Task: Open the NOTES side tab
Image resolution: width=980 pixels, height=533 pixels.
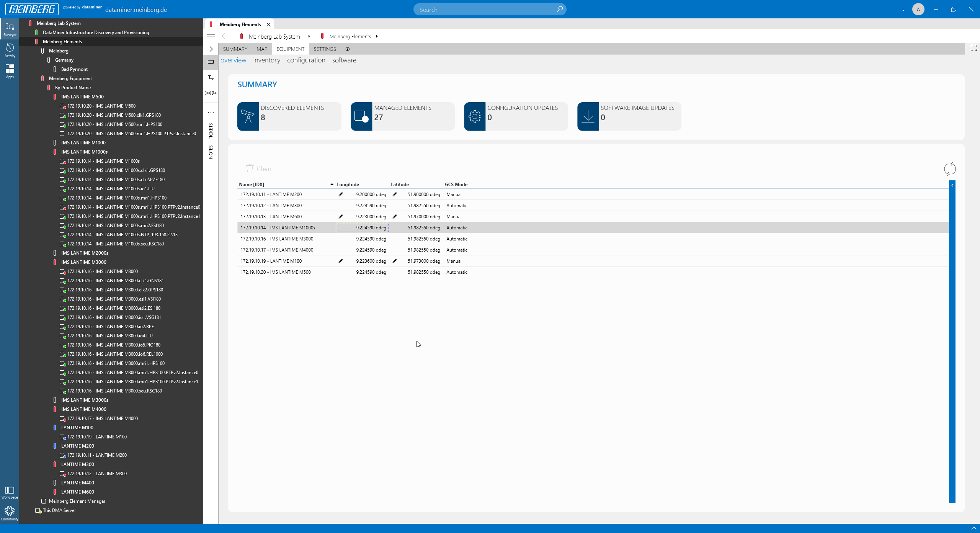Action: click(211, 152)
